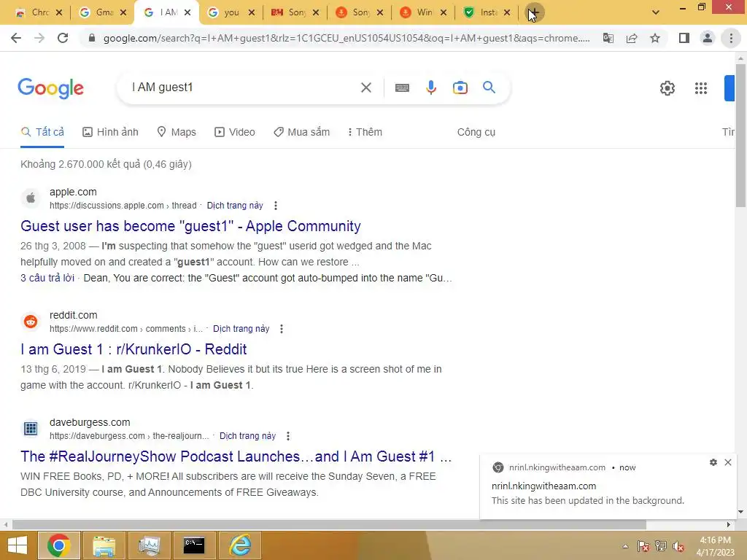
Task: Open taskbar clock showing 4:16 PM
Action: click(715, 546)
